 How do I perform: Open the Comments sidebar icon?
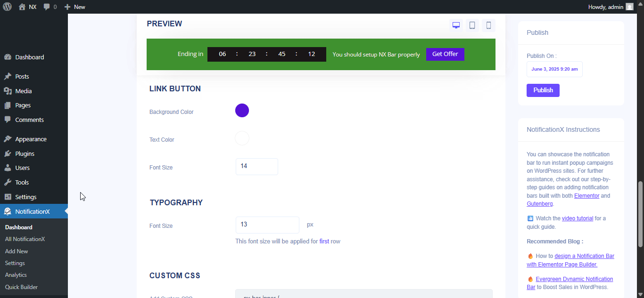coord(8,120)
